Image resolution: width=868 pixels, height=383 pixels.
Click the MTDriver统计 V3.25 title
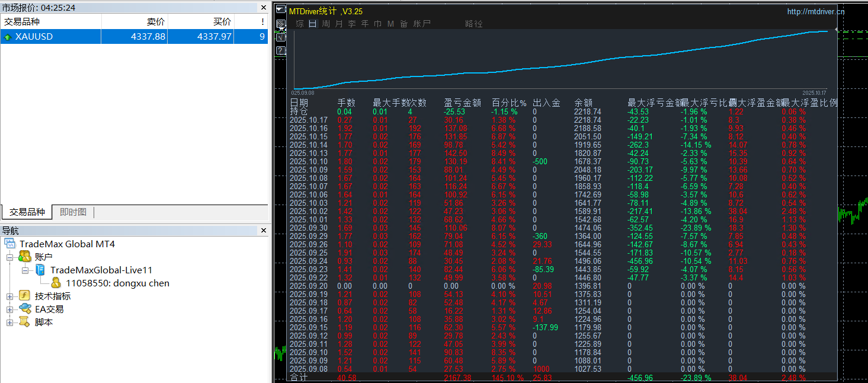click(326, 11)
